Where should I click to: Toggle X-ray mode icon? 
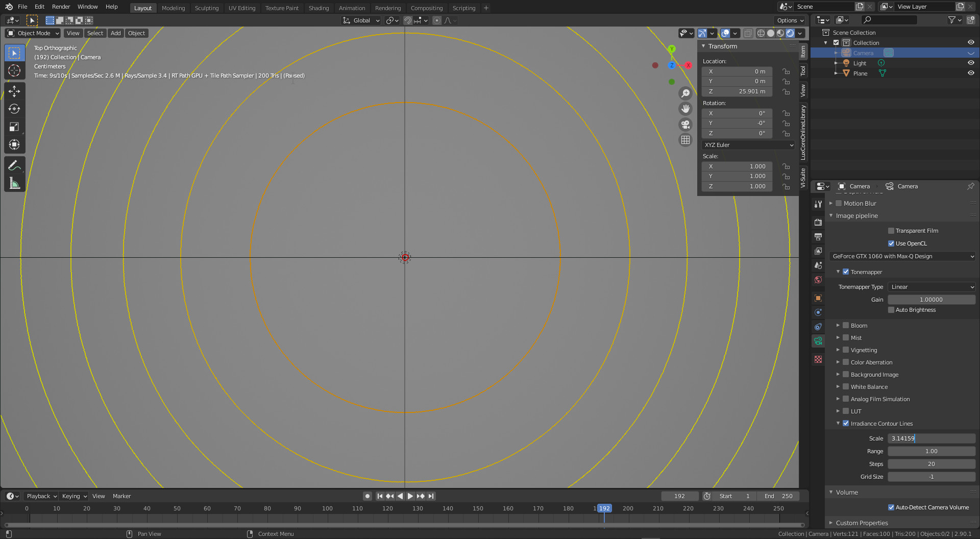click(x=748, y=33)
